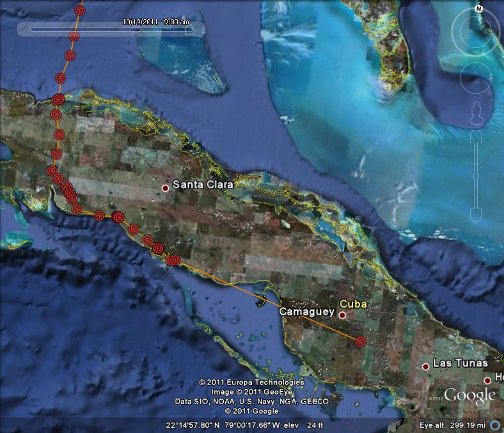
Task: Click the Camaguey city marker dot
Action: (342, 315)
